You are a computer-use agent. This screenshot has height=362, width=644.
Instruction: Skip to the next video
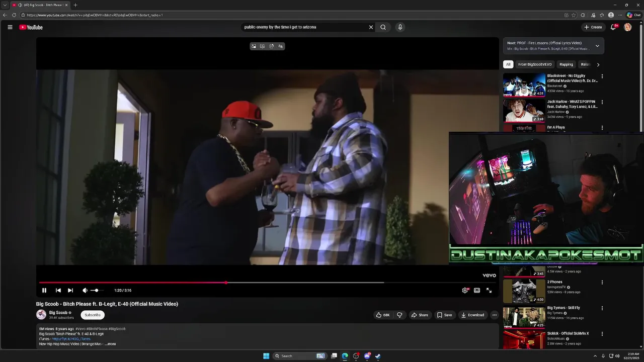pyautogui.click(x=70, y=290)
